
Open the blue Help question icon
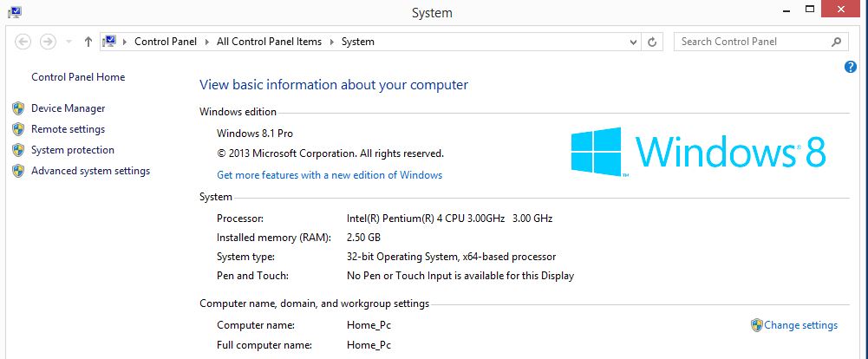pyautogui.click(x=851, y=67)
